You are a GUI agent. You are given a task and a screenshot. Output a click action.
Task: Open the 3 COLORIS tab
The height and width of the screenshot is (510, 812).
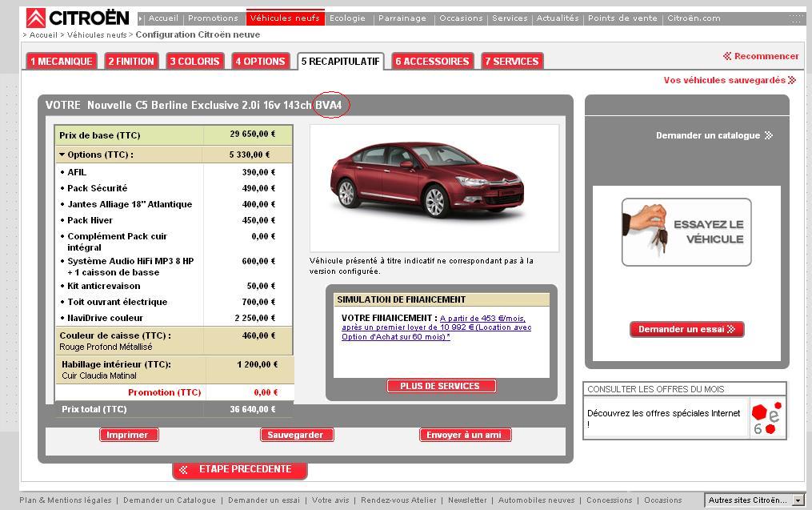pos(194,61)
